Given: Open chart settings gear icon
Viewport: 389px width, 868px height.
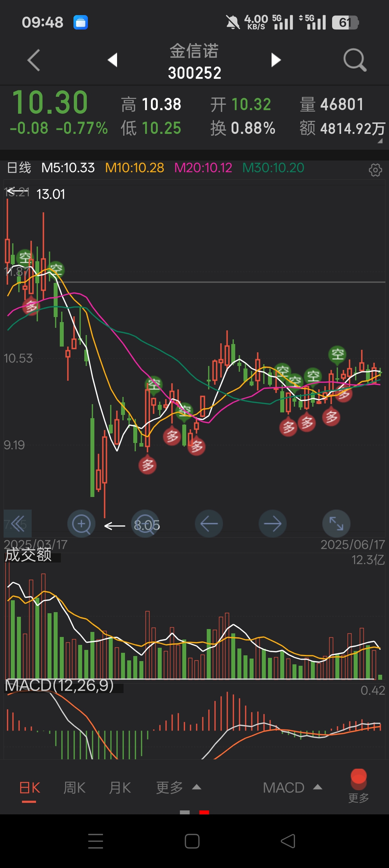Looking at the screenshot, I should (375, 170).
